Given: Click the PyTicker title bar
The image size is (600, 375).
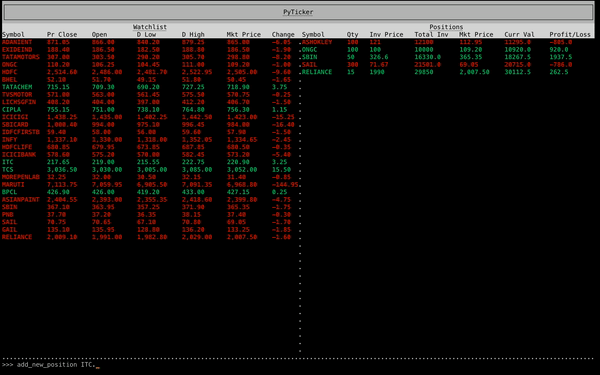Looking at the screenshot, I should [298, 12].
